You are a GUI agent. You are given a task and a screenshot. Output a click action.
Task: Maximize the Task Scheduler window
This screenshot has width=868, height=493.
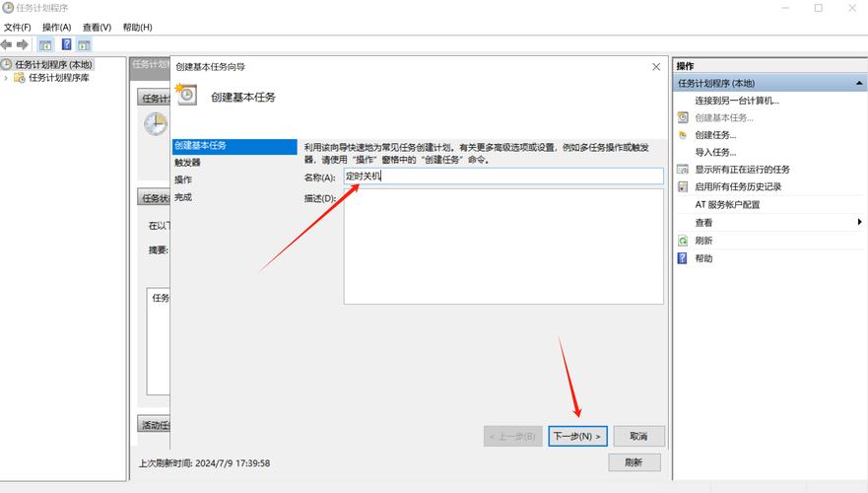pyautogui.click(x=818, y=8)
